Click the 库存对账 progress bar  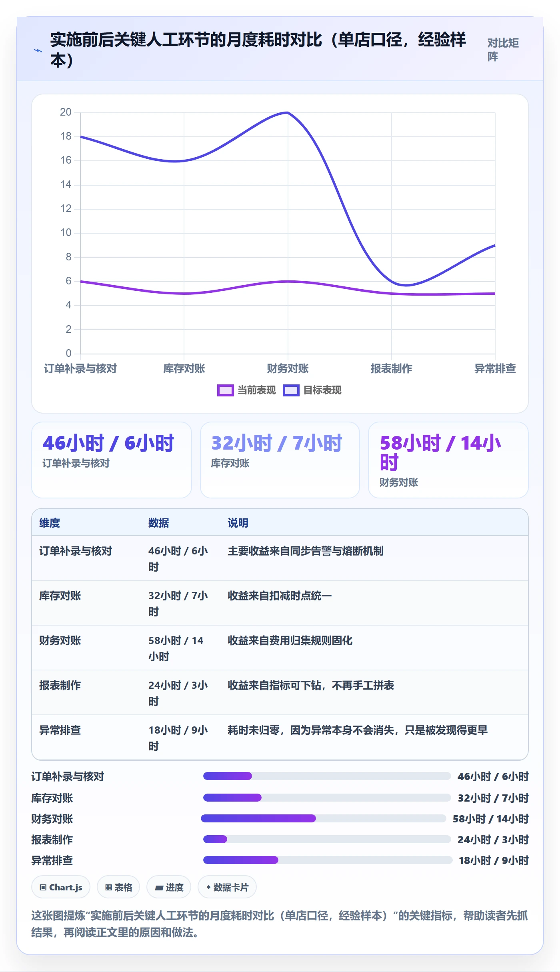(327, 798)
